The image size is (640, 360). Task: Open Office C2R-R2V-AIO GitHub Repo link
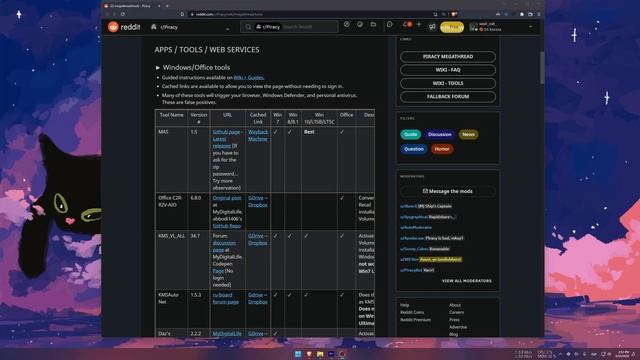[227, 226]
